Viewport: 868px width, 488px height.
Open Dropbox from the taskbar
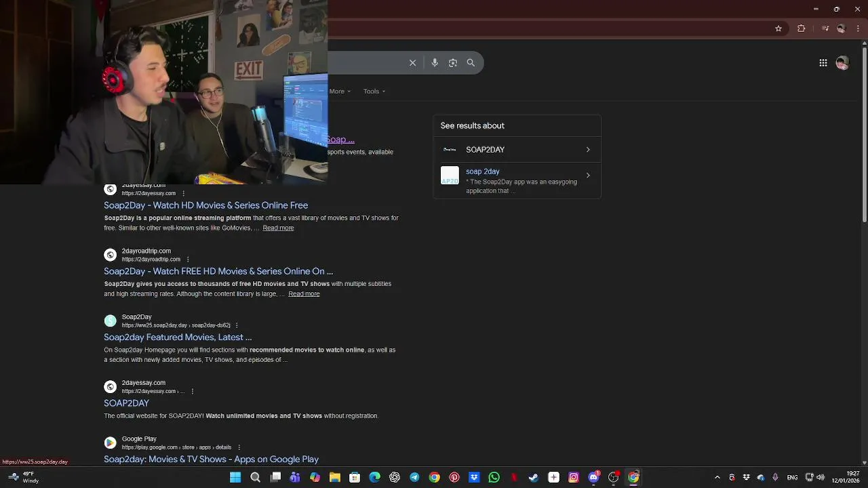[x=474, y=477]
